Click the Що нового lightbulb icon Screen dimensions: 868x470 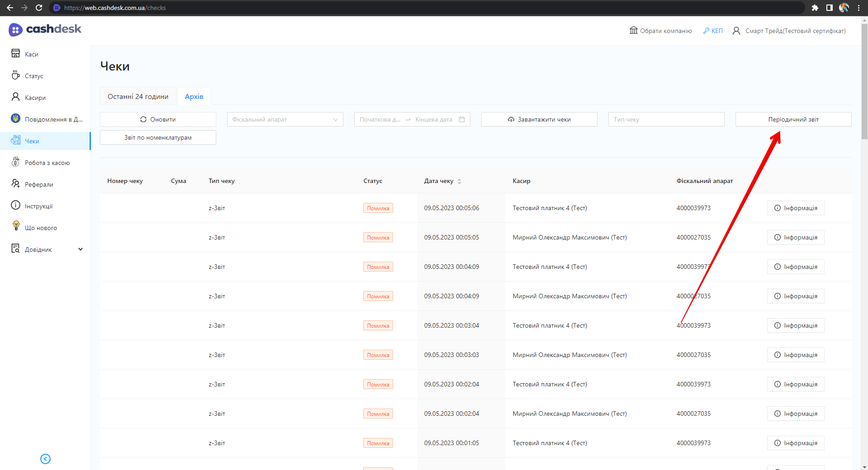pos(16,226)
